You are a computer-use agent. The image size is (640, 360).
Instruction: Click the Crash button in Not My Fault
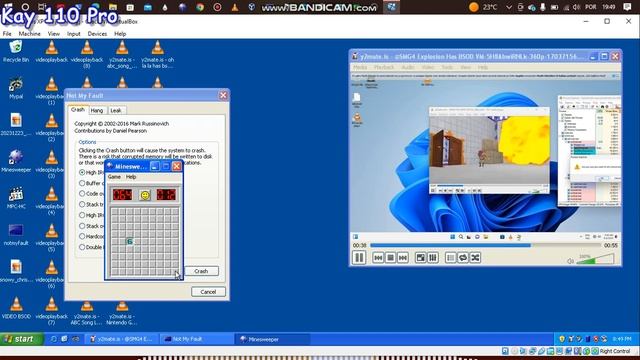click(x=201, y=271)
